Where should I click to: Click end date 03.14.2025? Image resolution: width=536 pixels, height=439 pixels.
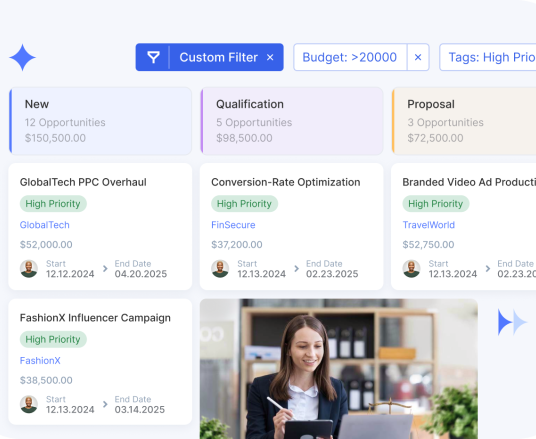click(x=140, y=410)
